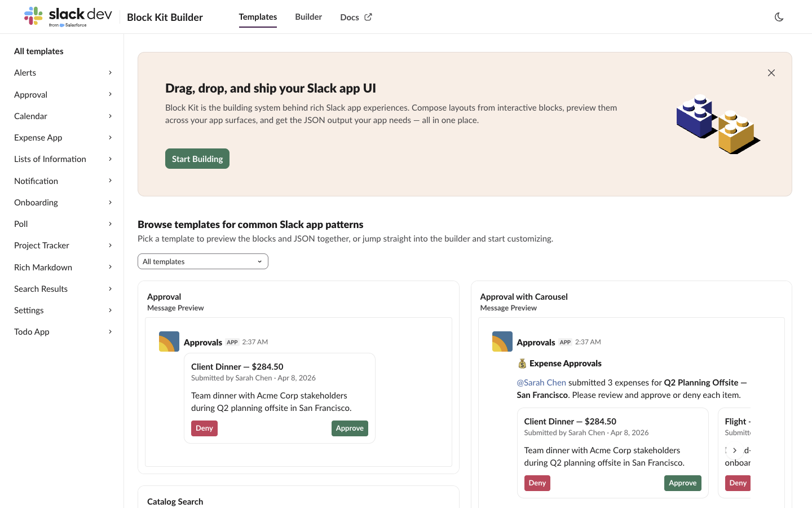
Task: Open the Todo App sidebar category
Action: (x=32, y=332)
